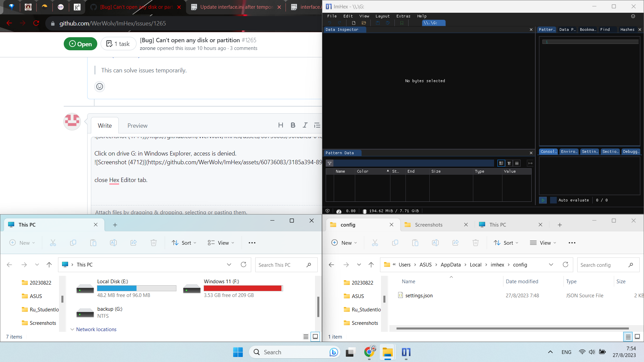
Task: Click the red storage bar of Windows 11 (F:)
Action: point(243,288)
